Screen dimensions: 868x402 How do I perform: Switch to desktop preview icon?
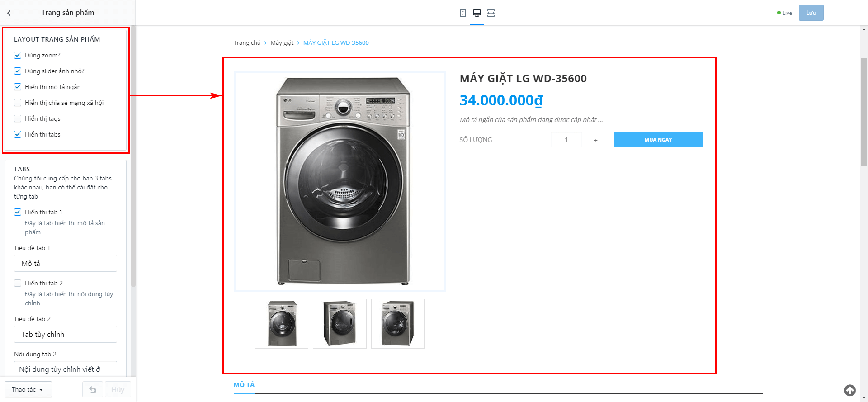[x=477, y=13]
